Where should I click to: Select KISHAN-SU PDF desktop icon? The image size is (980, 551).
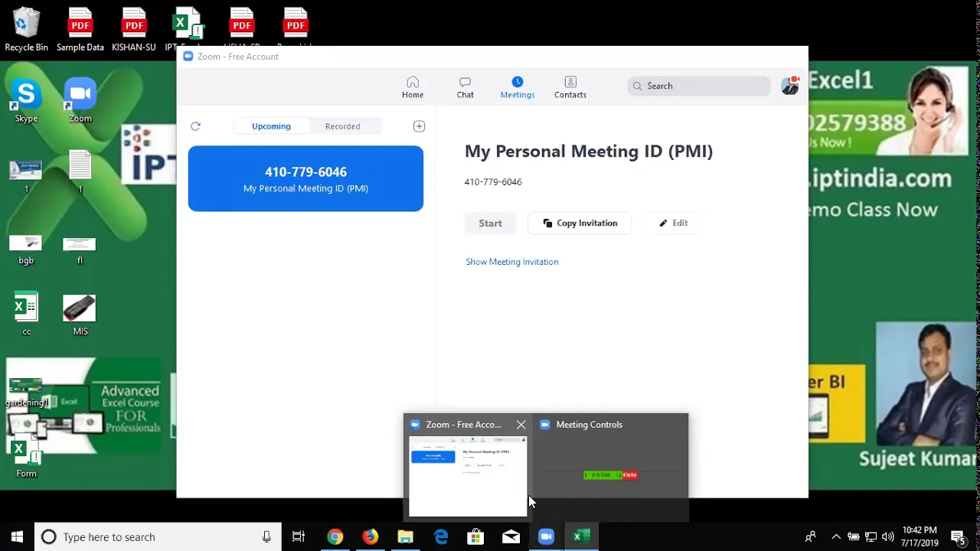134,30
